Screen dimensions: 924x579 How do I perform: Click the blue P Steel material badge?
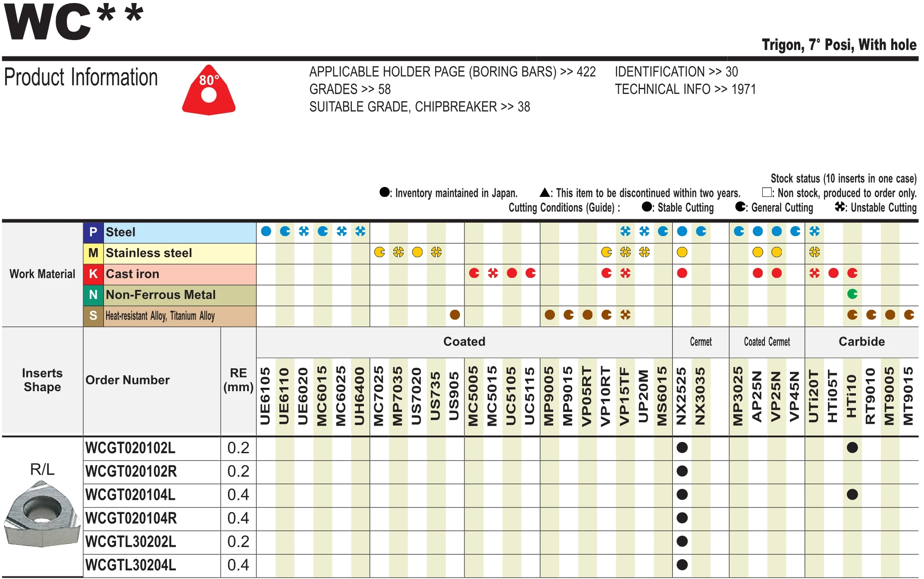click(x=93, y=232)
